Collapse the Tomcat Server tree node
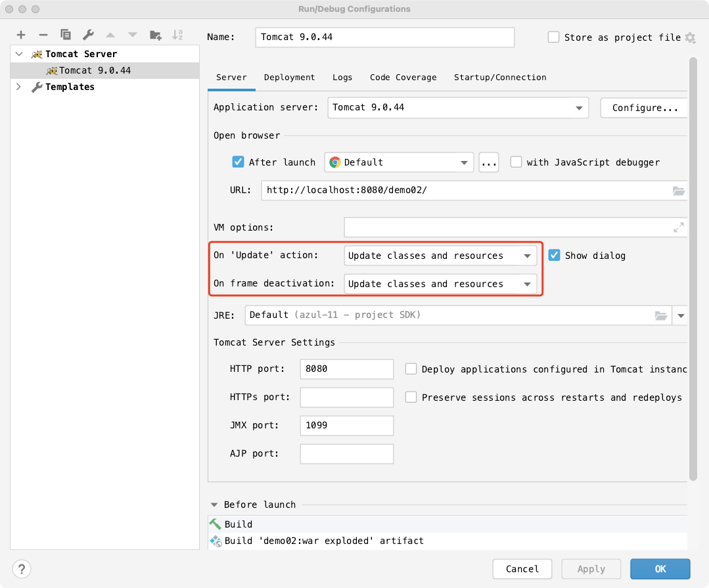Viewport: 709px width, 588px height. (19, 54)
